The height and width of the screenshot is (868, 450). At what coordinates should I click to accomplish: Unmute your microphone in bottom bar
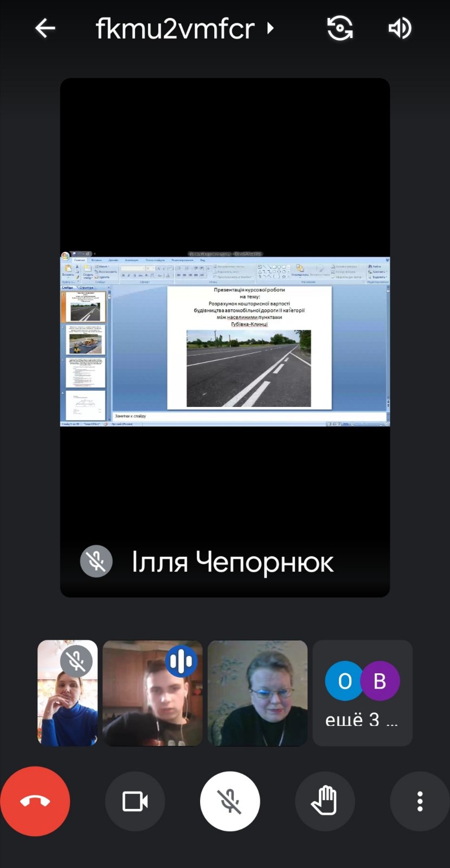[x=230, y=801]
